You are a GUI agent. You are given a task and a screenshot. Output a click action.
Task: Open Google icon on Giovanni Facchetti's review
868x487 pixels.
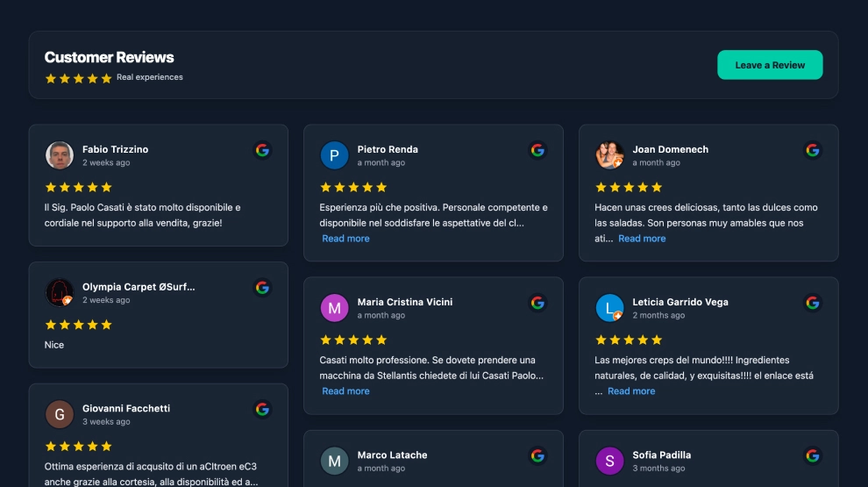coord(262,410)
